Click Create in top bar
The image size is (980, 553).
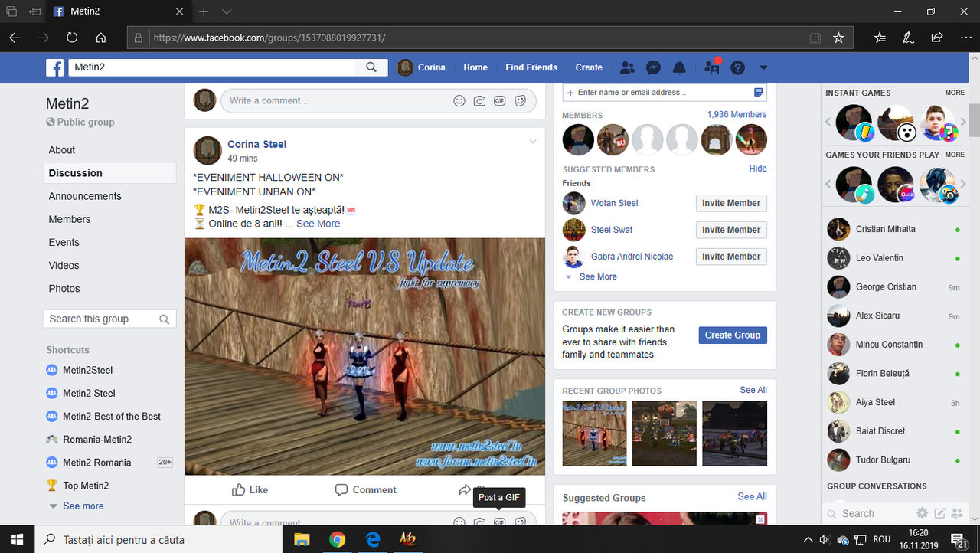click(589, 67)
